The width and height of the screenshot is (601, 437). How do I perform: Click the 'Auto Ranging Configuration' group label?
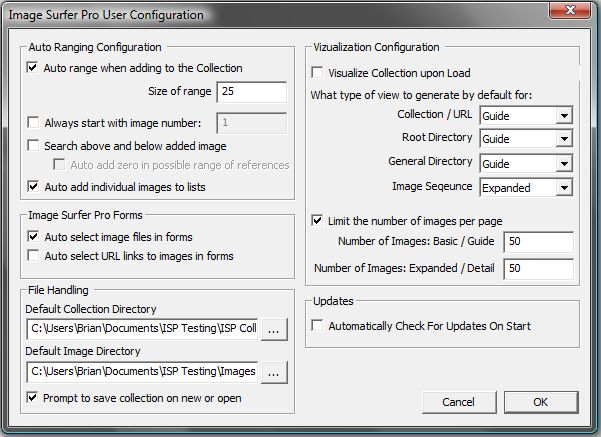95,47
